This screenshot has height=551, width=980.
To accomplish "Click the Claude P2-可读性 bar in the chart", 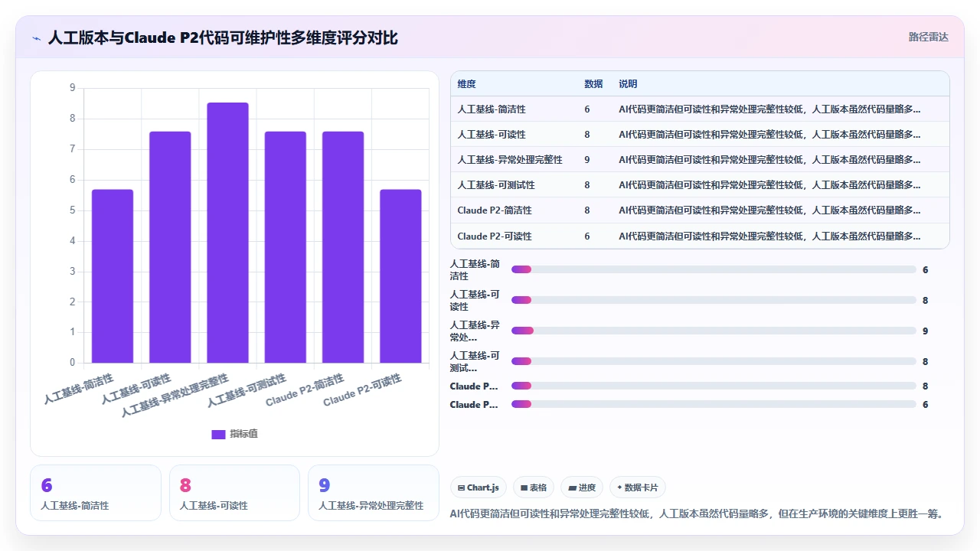I will [x=400, y=275].
